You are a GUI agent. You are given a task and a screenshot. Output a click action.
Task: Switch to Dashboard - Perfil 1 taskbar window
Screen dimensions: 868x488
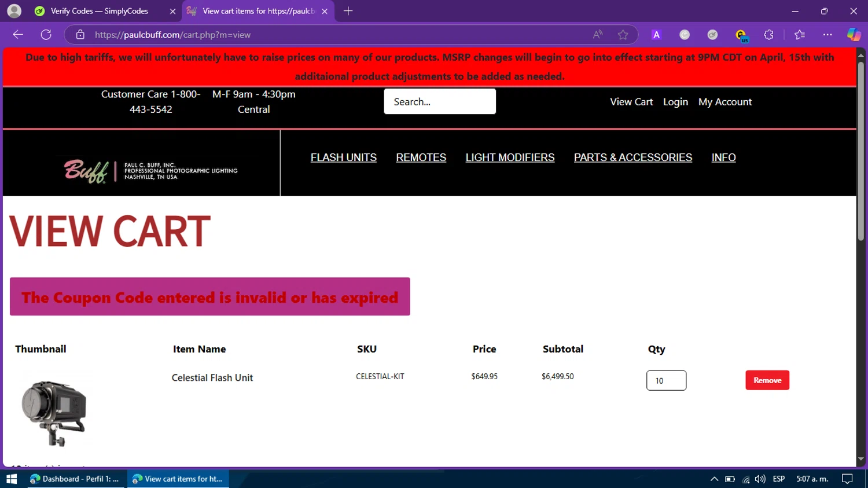coord(76,479)
